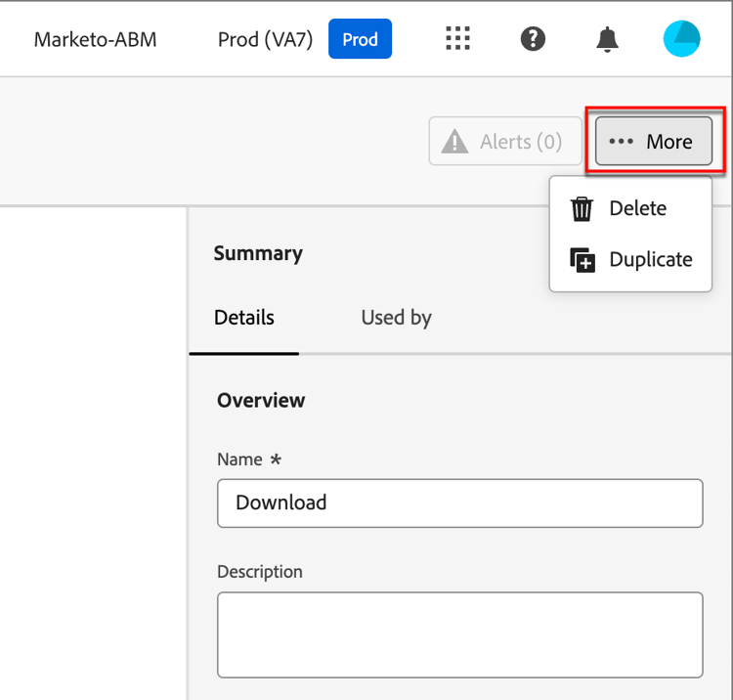The image size is (733, 700).
Task: Click the Prod (VA7) org name
Action: pyautogui.click(x=265, y=39)
